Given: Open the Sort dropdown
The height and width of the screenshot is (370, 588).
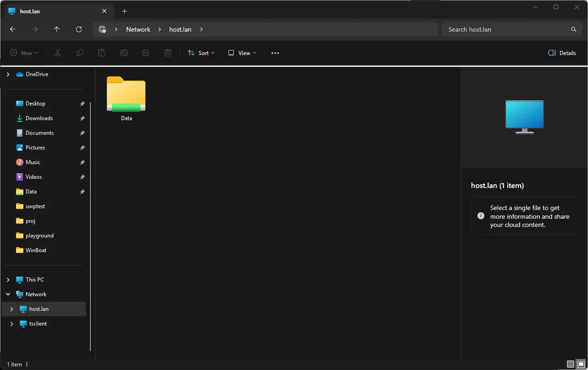Looking at the screenshot, I should [x=201, y=53].
